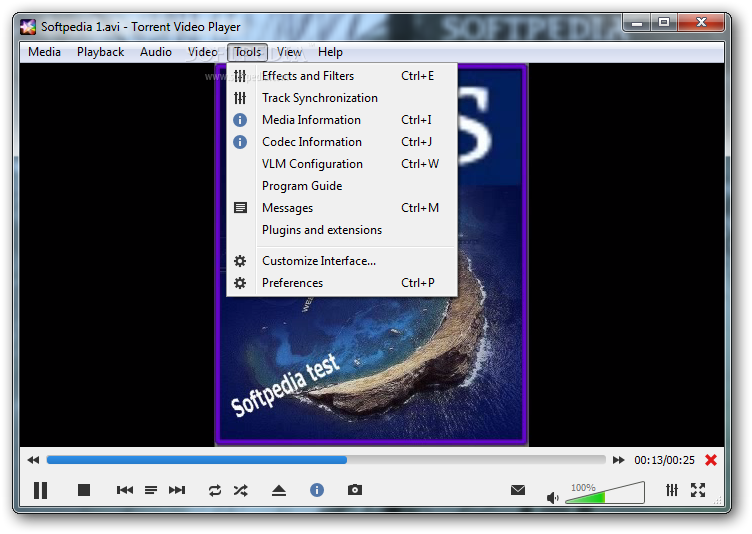Click the Preferences gear icon in menu
Viewport: 752px width, 534px height.
(240, 283)
